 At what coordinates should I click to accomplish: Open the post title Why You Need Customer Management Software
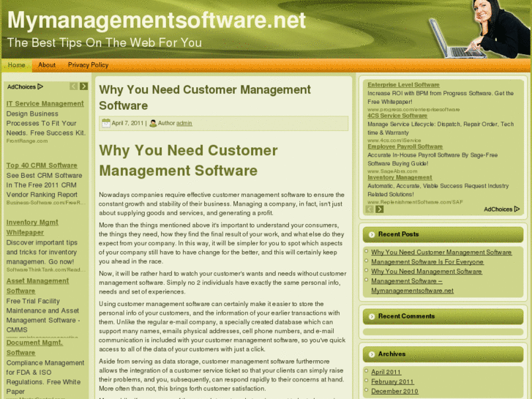coord(205,97)
